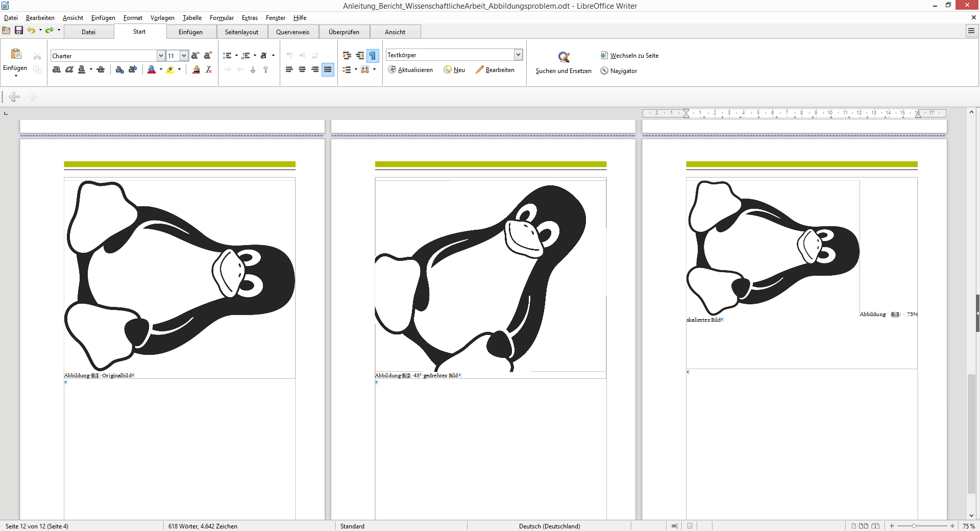This screenshot has width=980, height=531.
Task: Toggle underline text formatting
Action: pyautogui.click(x=82, y=69)
